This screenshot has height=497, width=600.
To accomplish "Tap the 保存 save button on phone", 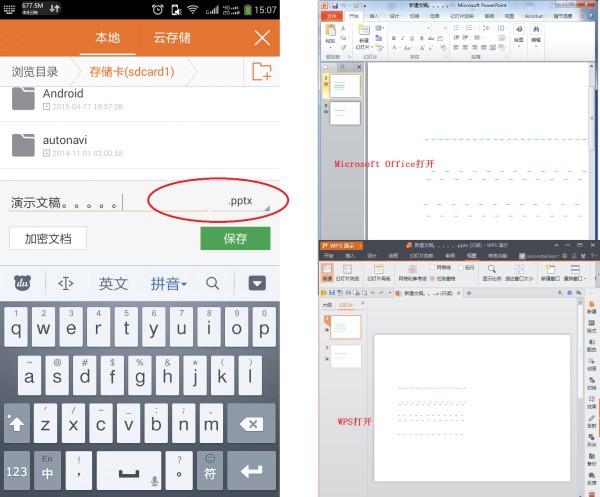I will click(235, 238).
